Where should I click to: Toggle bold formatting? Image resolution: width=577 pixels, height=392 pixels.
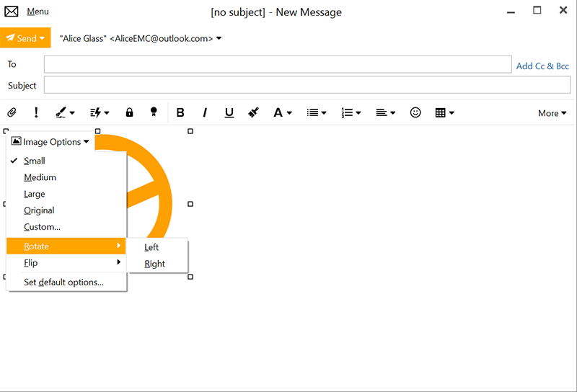pos(180,112)
